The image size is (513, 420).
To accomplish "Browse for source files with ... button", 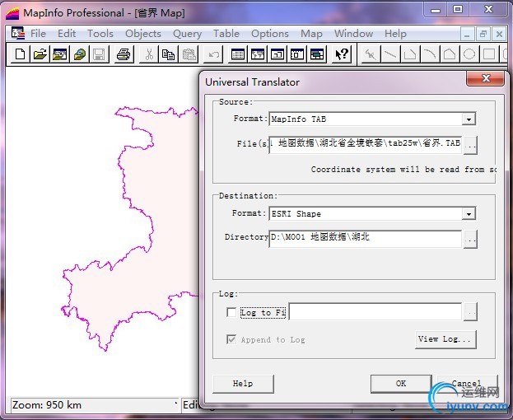I will [x=470, y=145].
